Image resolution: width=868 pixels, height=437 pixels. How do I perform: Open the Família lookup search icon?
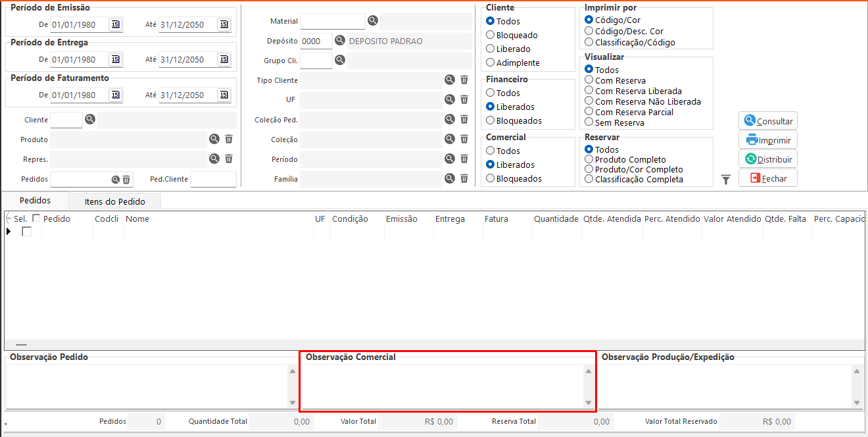[x=450, y=178]
